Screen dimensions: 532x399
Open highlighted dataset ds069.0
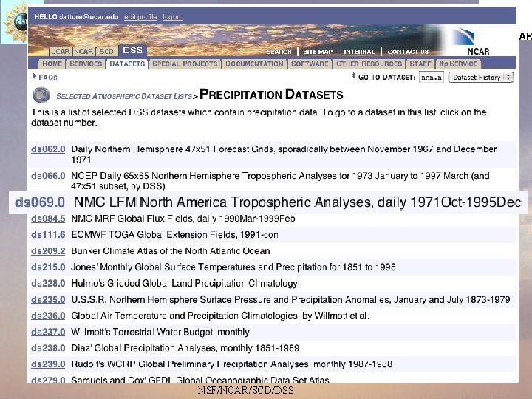pos(40,202)
